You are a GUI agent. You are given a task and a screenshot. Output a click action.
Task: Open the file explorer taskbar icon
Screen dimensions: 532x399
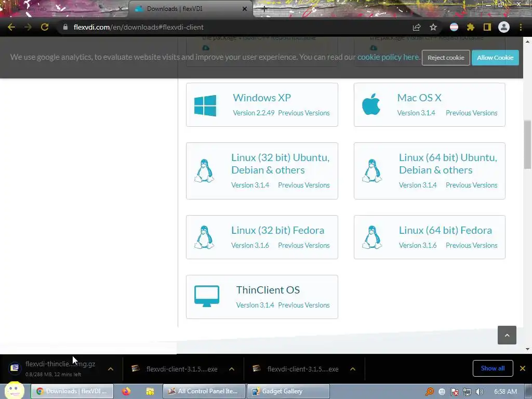pos(150,391)
